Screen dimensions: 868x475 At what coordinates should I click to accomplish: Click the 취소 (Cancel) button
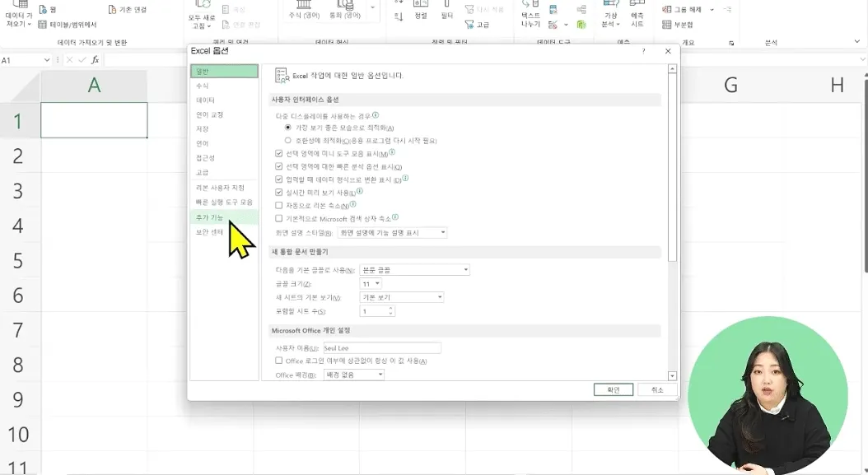657,389
